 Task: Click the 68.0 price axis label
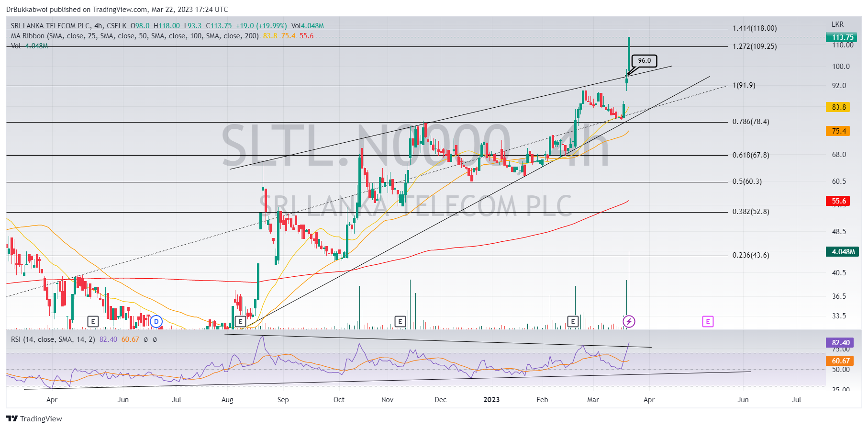coord(839,155)
